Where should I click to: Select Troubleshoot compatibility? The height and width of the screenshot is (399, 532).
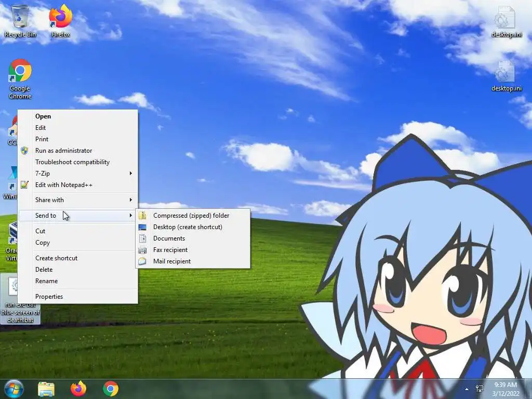(78, 162)
